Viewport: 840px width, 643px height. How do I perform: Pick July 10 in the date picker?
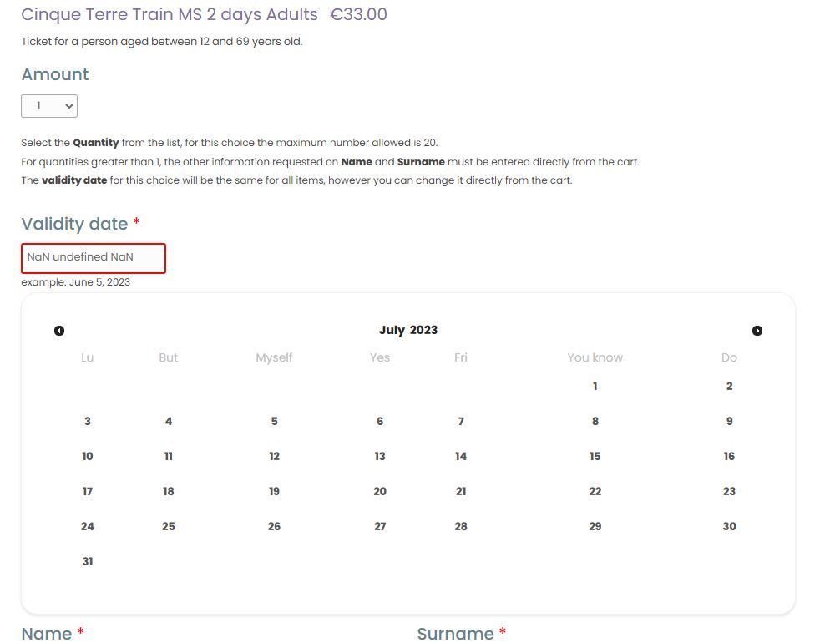[88, 457]
